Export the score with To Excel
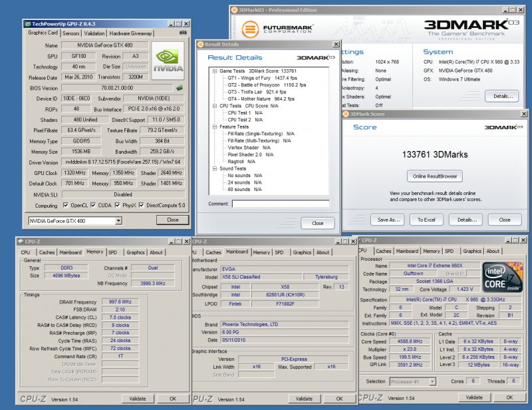The image size is (532, 410). (x=426, y=220)
